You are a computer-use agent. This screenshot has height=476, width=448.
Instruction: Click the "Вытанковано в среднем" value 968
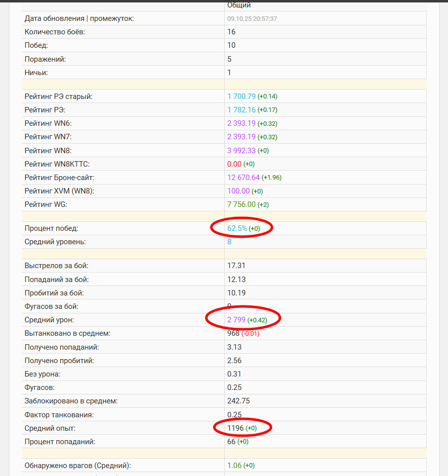(234, 333)
